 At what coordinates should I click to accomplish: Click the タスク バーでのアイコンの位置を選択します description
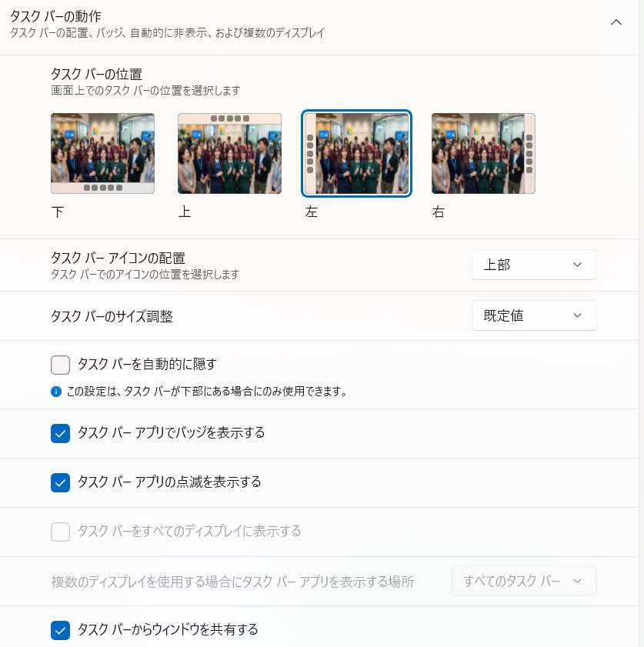coord(145,275)
